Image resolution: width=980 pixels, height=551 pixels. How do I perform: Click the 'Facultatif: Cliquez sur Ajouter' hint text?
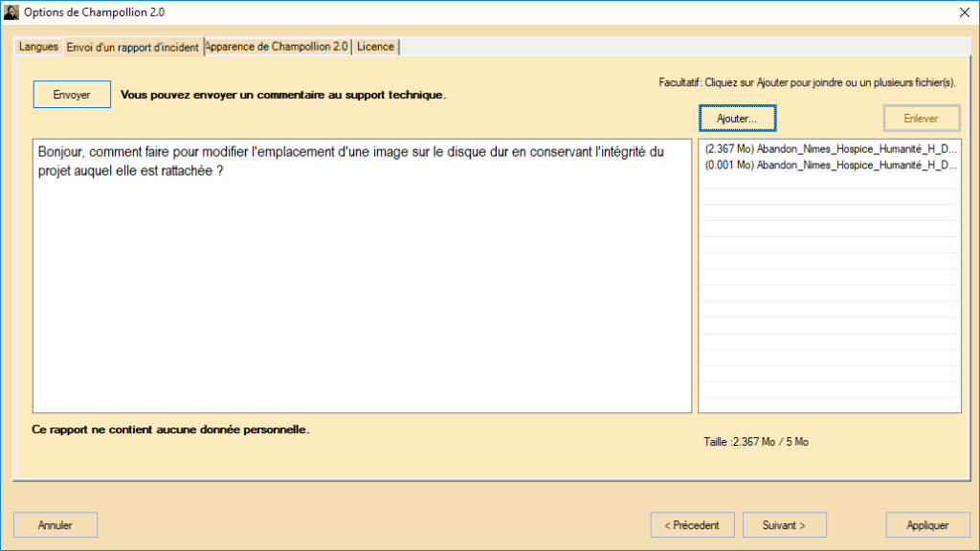pyautogui.click(x=807, y=82)
